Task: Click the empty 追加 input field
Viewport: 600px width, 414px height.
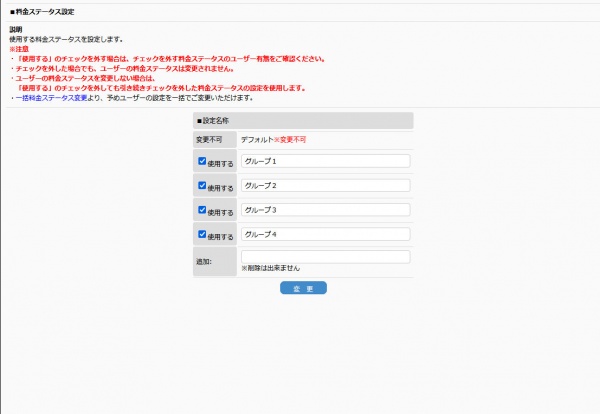Action: [x=325, y=257]
